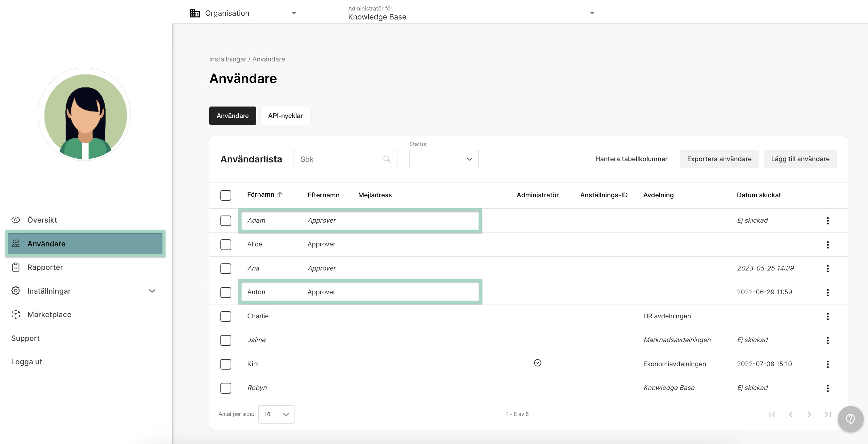The height and width of the screenshot is (444, 868).
Task: Click Hantera tabellkolumner
Action: (x=631, y=159)
